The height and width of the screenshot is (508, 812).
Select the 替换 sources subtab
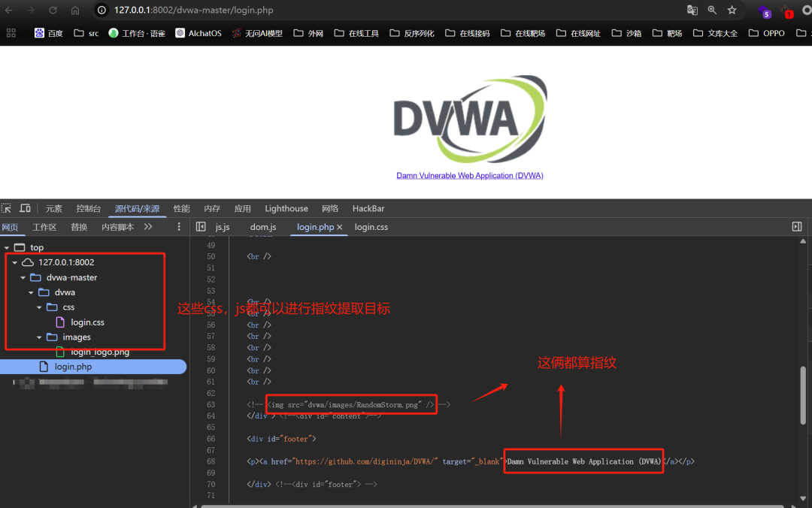click(79, 227)
